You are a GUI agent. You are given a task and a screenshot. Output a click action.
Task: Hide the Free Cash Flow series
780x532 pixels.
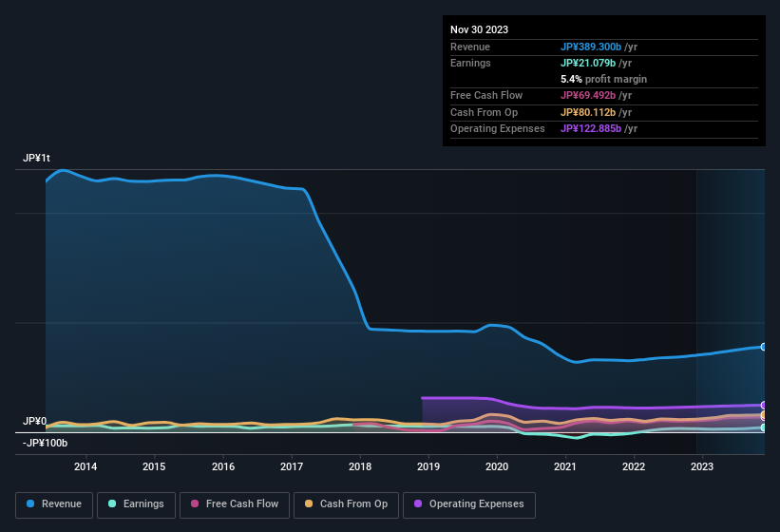pos(236,504)
